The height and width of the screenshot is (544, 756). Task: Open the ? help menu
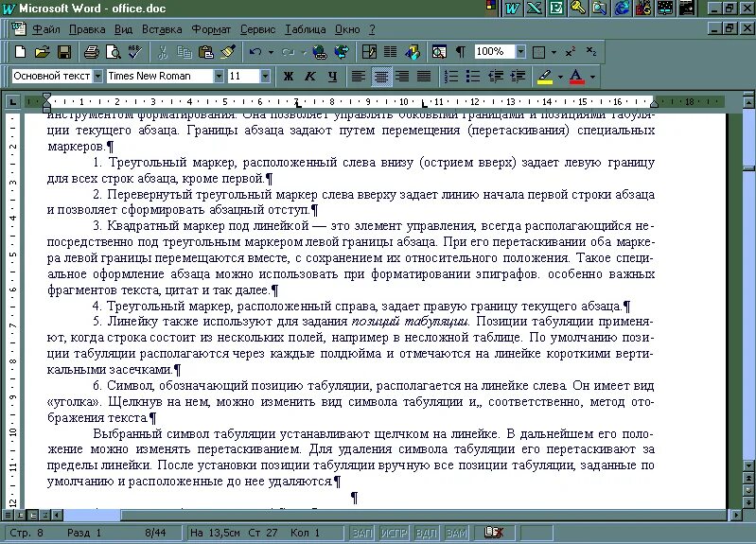(372, 29)
